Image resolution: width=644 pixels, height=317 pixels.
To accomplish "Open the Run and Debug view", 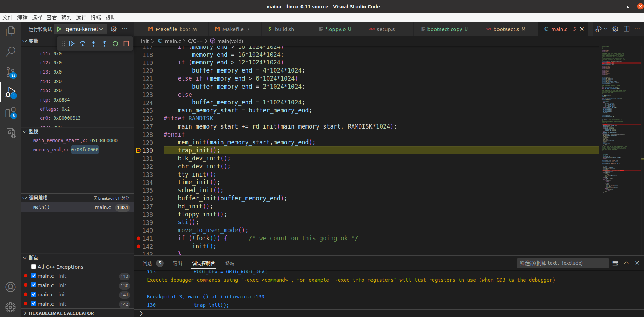I will tap(10, 93).
